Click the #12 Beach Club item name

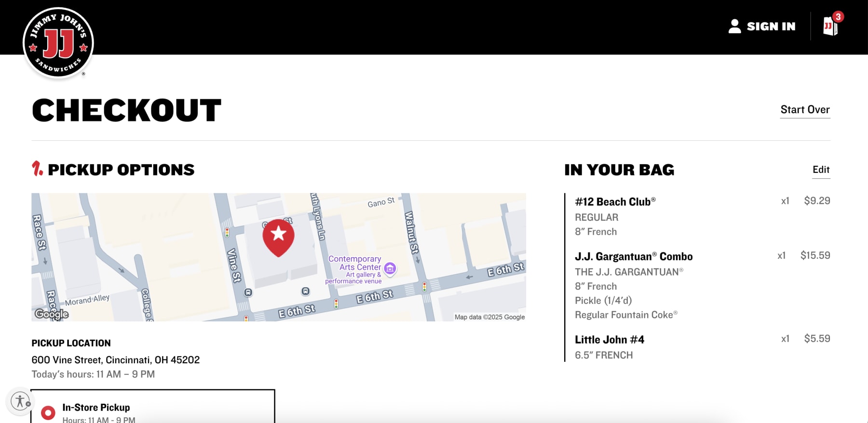click(x=615, y=202)
